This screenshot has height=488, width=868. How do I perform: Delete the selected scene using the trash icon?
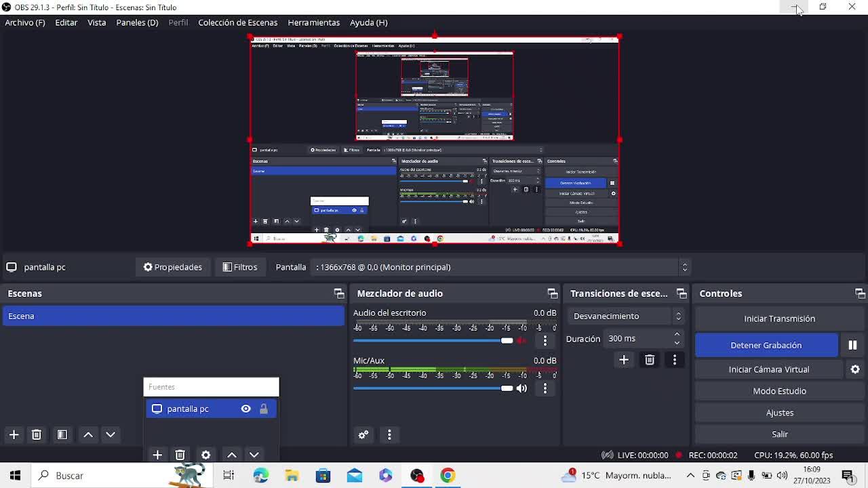(x=37, y=434)
